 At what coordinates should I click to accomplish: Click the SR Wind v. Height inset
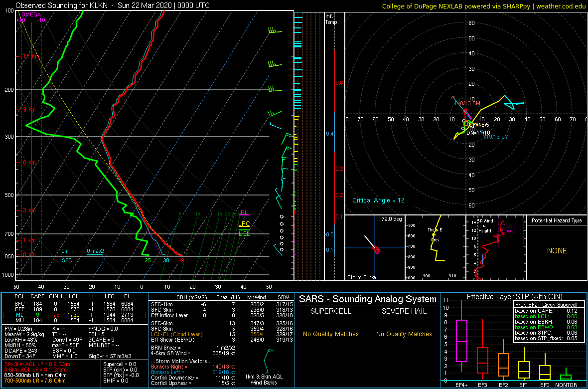click(495, 248)
